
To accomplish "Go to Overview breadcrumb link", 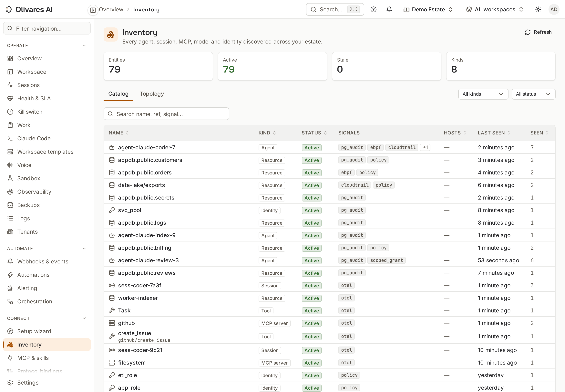I will [x=111, y=10].
